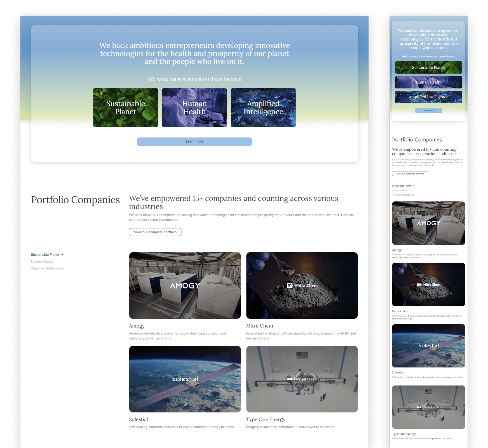488x448 pixels.
Task: Open the large Mitra Chem company image
Action: pyautogui.click(x=302, y=285)
